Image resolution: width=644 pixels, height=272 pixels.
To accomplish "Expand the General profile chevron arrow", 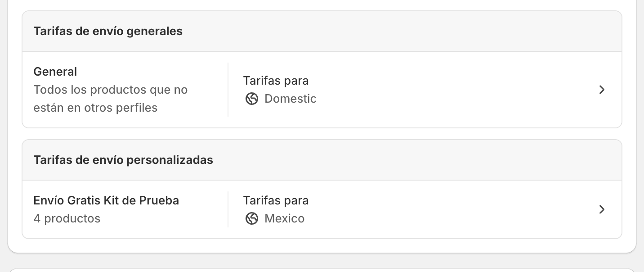I will tap(602, 90).
